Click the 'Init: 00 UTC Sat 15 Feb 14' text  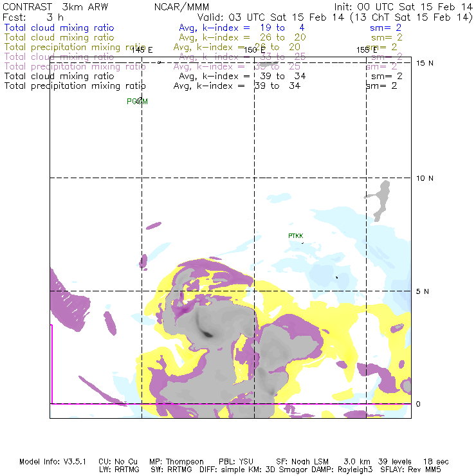[403, 7]
